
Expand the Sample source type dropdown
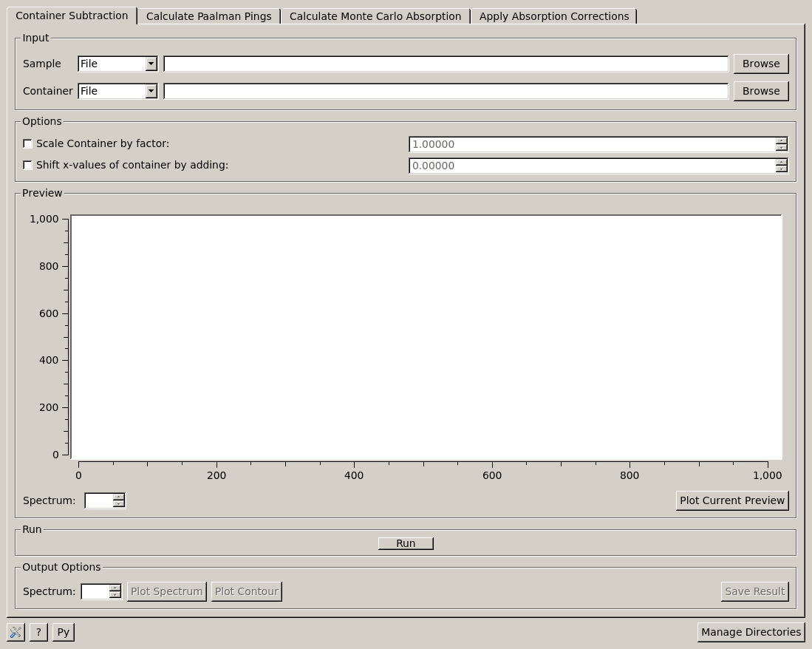click(x=117, y=64)
